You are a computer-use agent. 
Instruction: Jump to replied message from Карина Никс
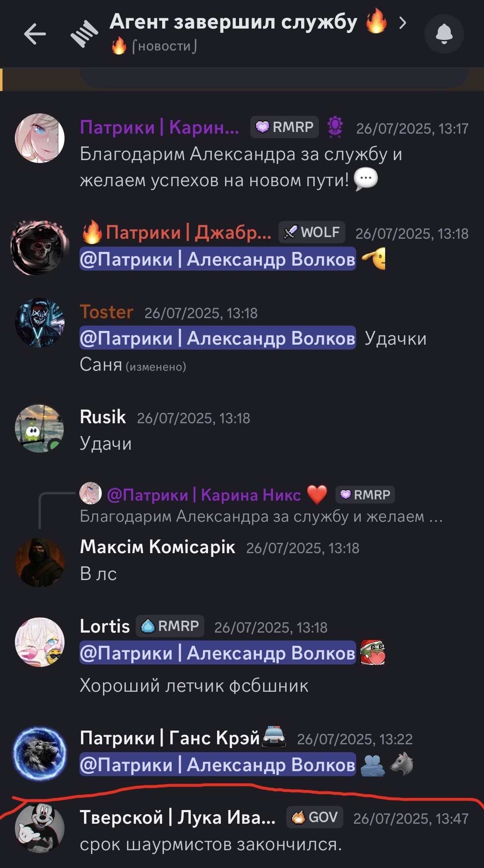point(261,506)
